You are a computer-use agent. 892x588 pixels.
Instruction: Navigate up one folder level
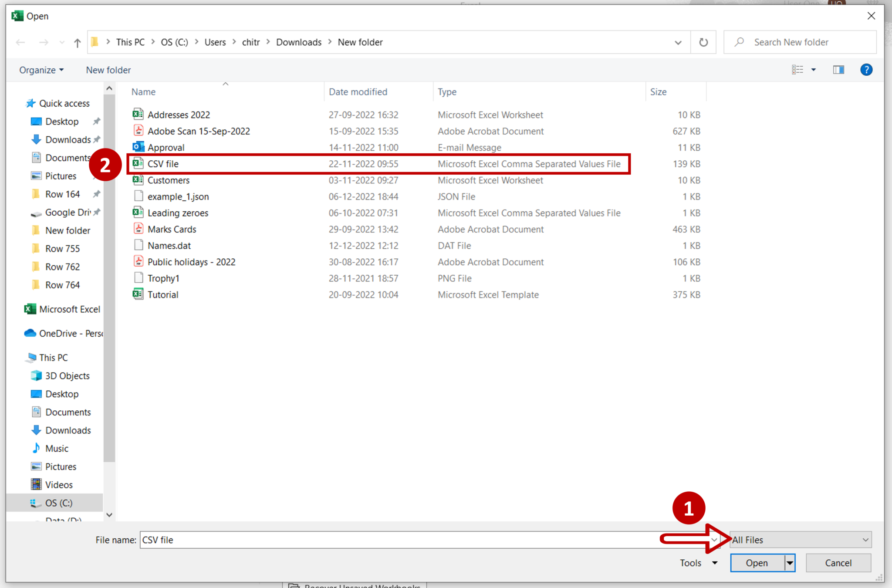(x=77, y=42)
